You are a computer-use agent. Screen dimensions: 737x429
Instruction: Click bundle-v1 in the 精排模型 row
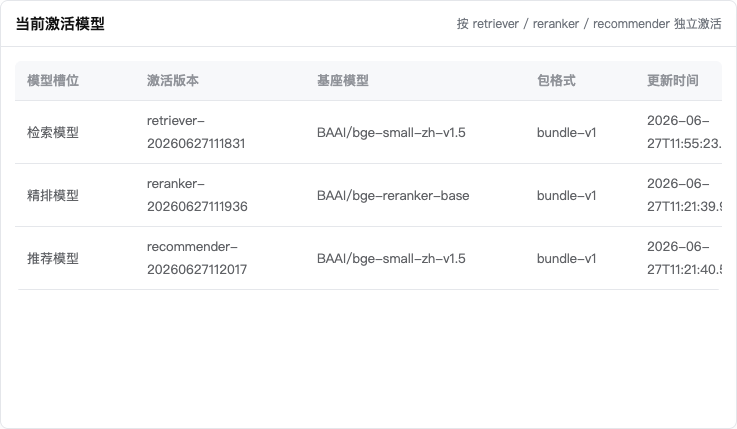coord(566,195)
